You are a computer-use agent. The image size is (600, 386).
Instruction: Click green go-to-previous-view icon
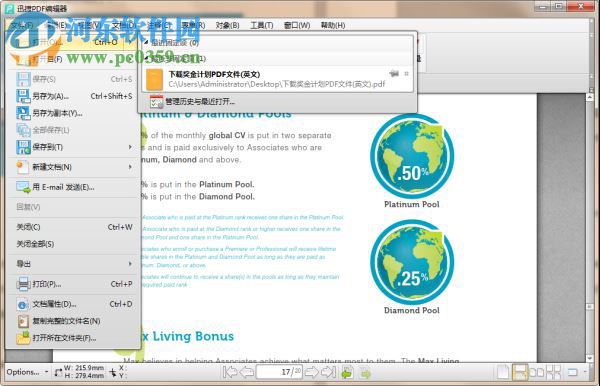tap(347, 372)
